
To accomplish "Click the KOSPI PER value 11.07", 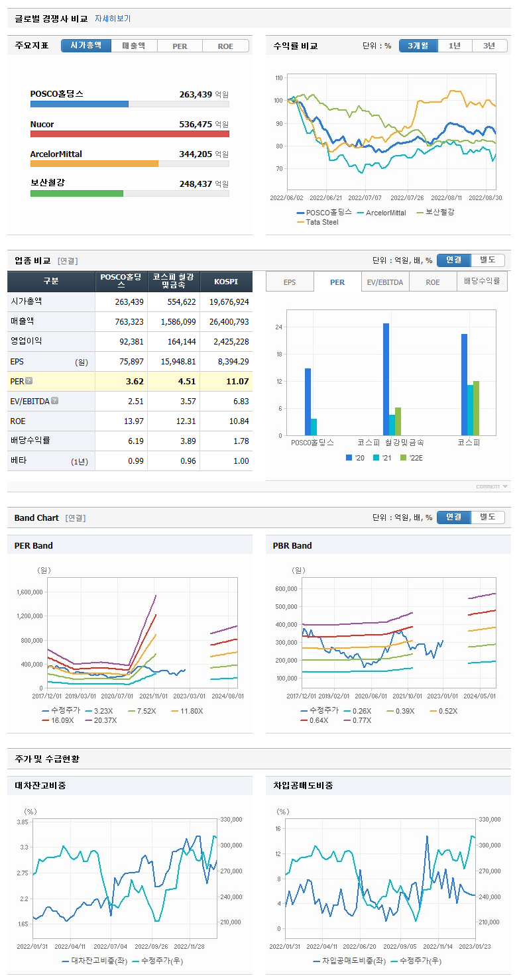I will pos(237,382).
